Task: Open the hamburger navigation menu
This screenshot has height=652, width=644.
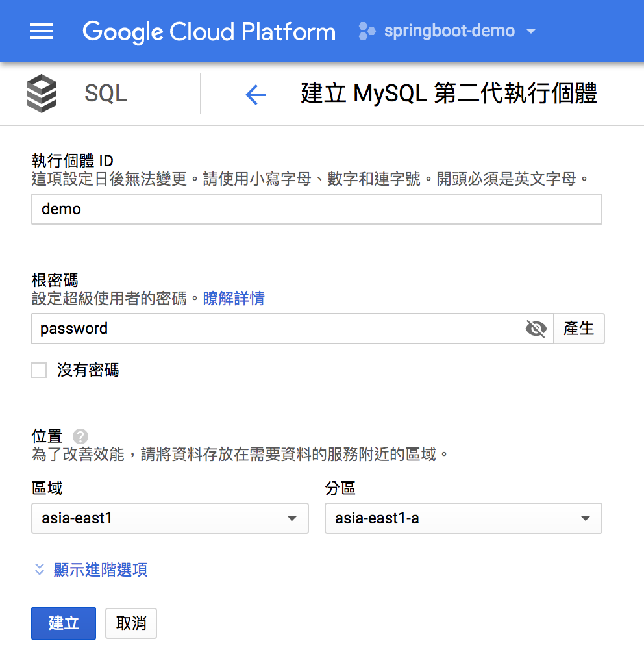Action: (x=42, y=32)
